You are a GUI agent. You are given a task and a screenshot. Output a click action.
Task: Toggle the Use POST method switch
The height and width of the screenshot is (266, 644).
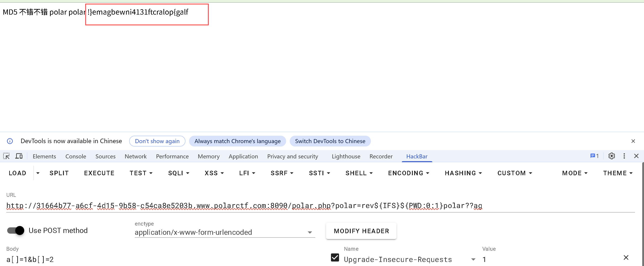[x=16, y=230]
